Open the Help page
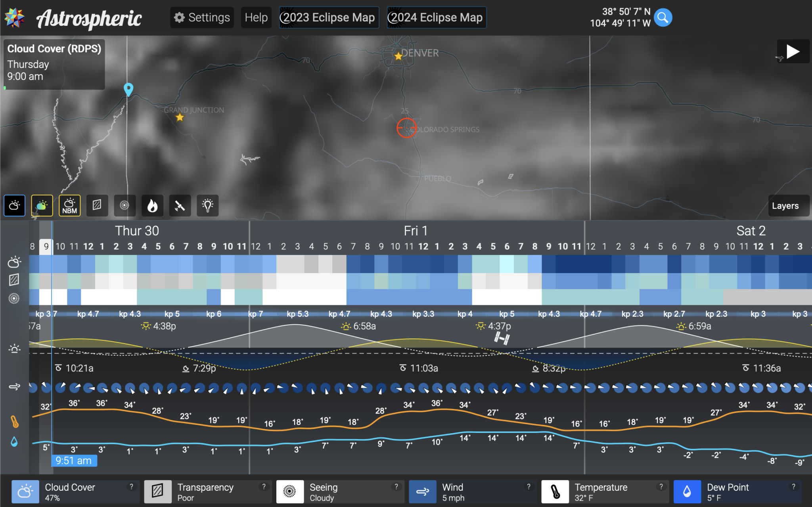Viewport: 812px width, 507px height. (x=256, y=17)
